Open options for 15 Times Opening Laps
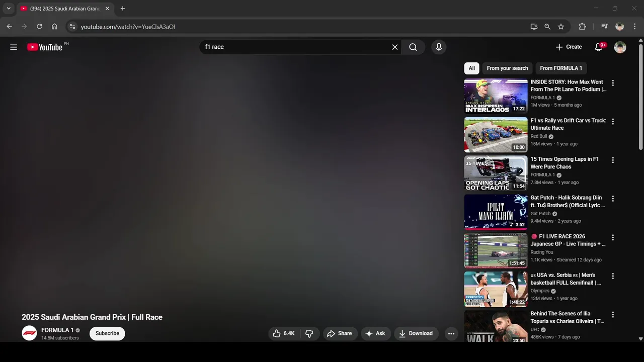644x362 pixels. coord(613,160)
